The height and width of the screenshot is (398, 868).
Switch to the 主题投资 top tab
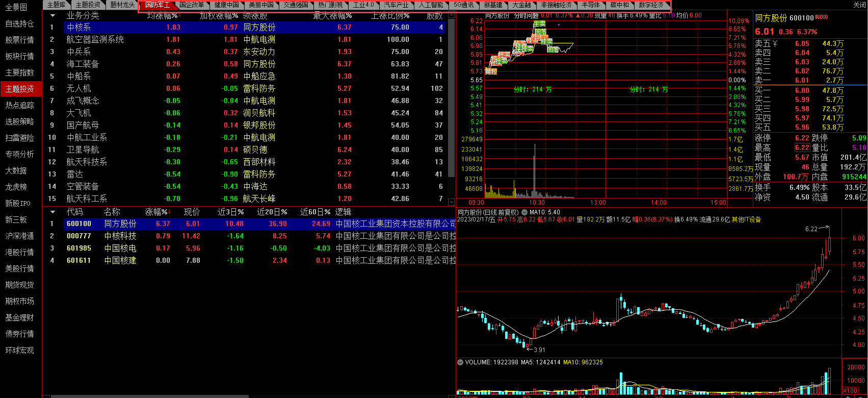click(x=88, y=5)
